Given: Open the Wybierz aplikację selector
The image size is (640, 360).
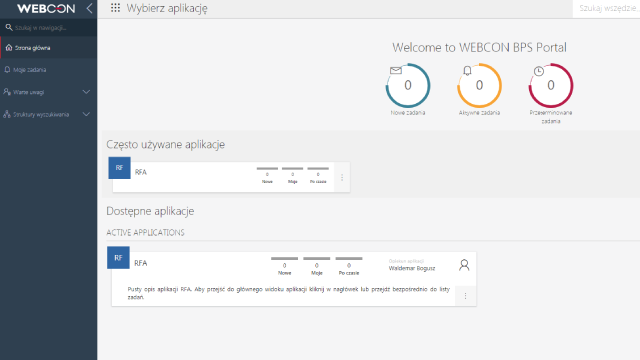Looking at the screenshot, I should [x=167, y=8].
